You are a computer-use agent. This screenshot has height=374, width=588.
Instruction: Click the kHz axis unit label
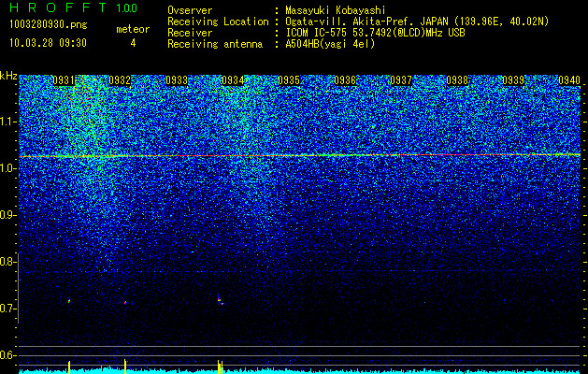click(x=8, y=76)
